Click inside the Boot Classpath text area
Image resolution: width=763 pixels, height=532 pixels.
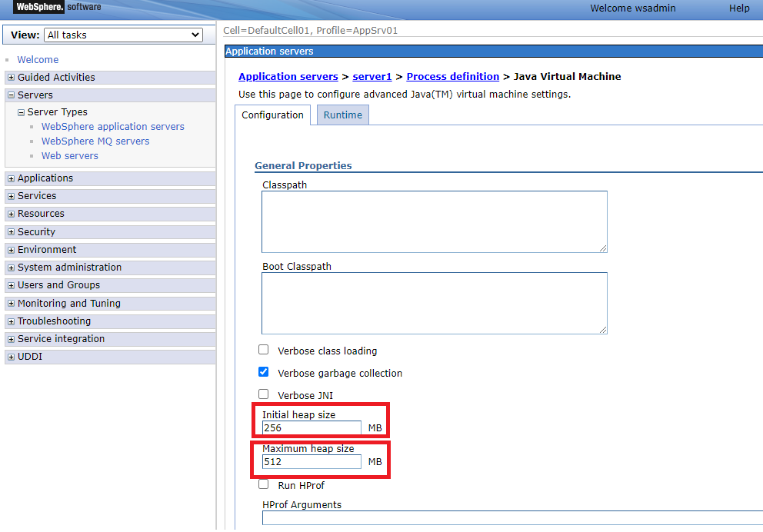tap(434, 303)
